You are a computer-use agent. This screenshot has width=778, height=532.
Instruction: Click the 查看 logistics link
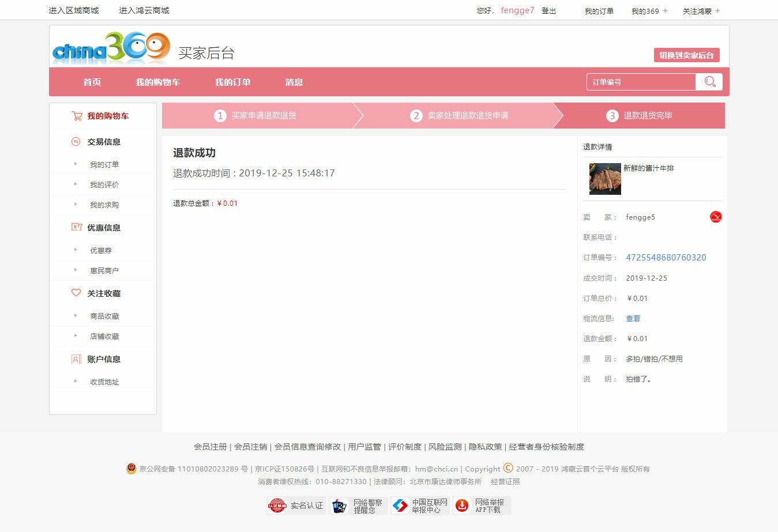(x=633, y=318)
